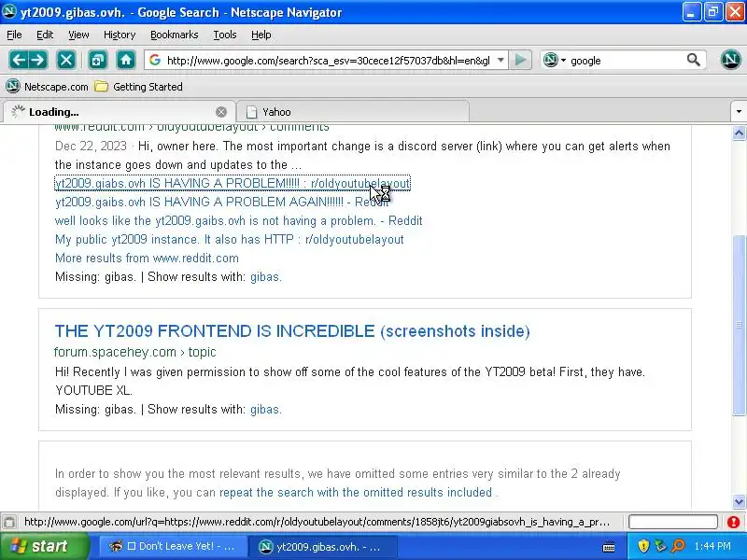747x560 pixels.
Task: Go forward with the Forward arrow button
Action: (38, 60)
